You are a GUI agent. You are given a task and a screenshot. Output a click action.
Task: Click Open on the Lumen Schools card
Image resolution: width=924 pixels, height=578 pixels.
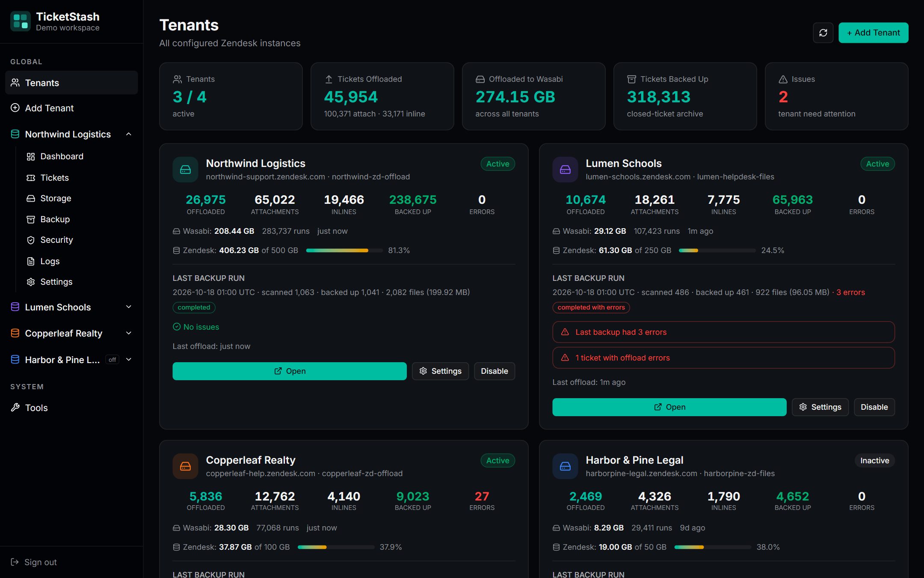click(669, 407)
